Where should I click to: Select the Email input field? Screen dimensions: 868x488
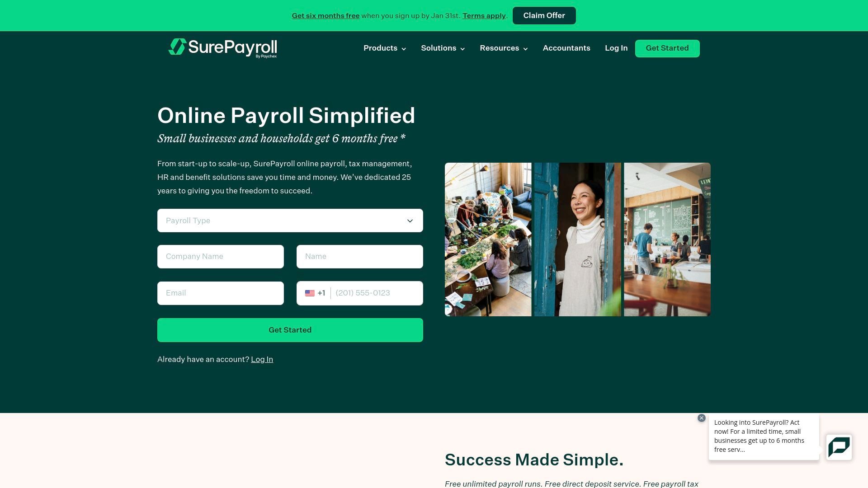(221, 293)
